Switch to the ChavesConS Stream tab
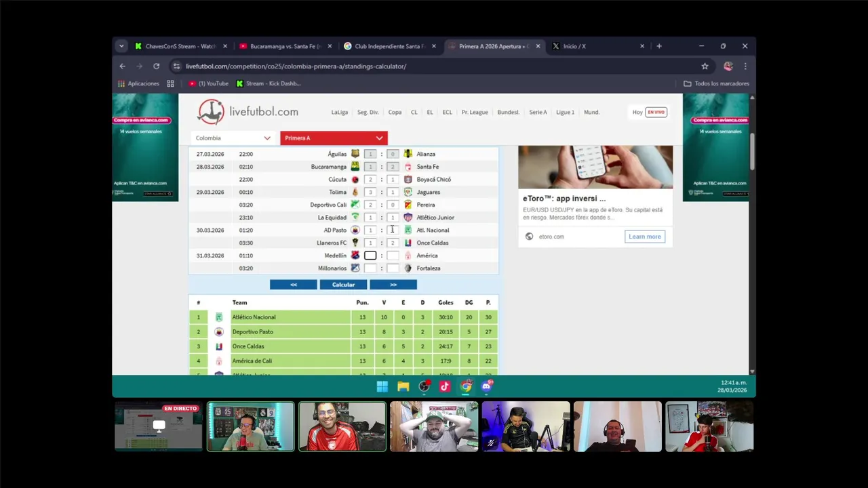 click(180, 46)
